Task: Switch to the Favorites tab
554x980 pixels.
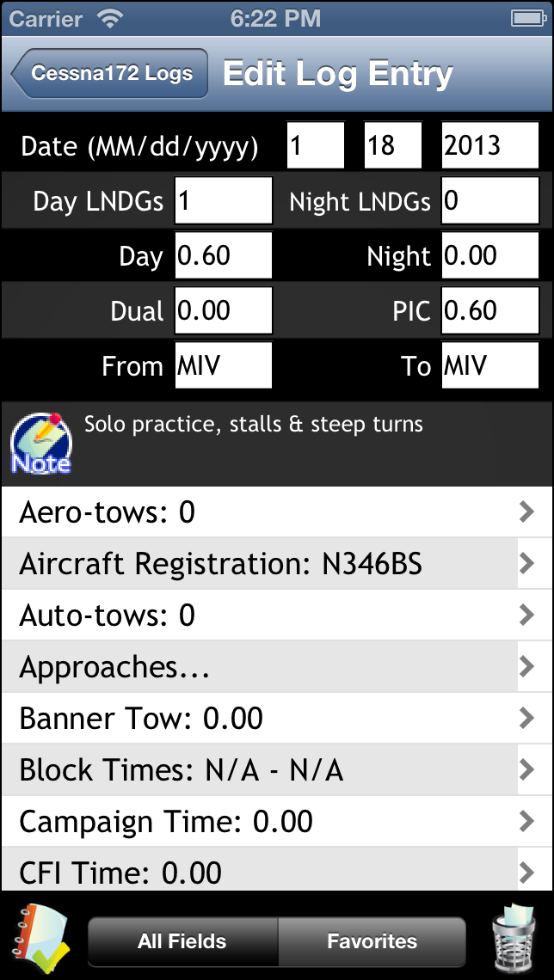Action: [x=373, y=941]
